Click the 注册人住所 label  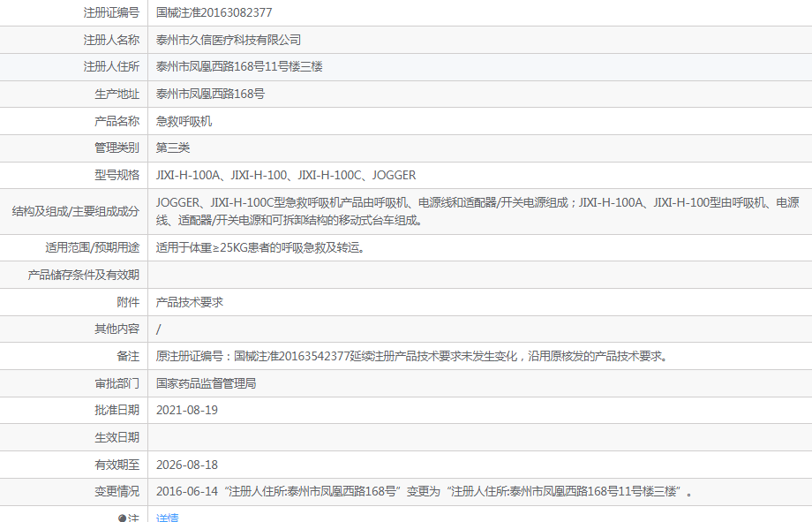click(111, 66)
